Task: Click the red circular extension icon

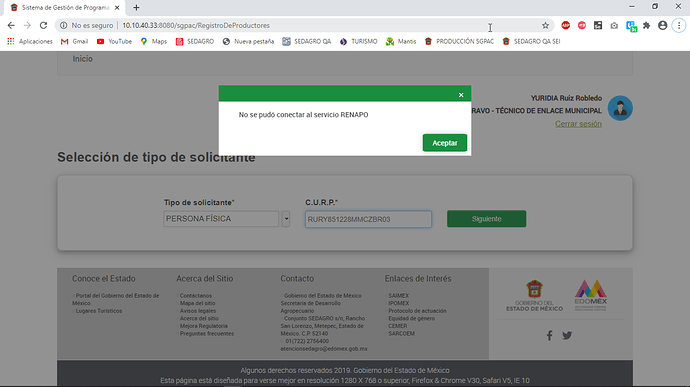Action: pos(582,26)
